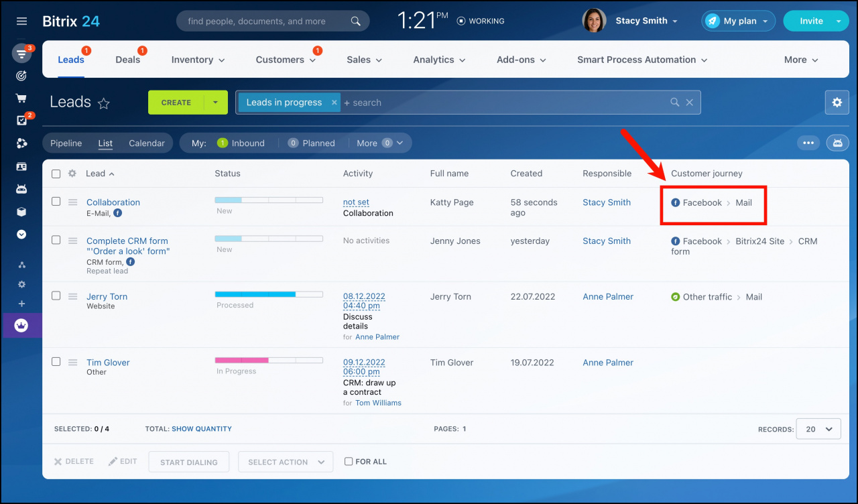Click the green CREATE button
This screenshot has width=858, height=504.
click(176, 103)
